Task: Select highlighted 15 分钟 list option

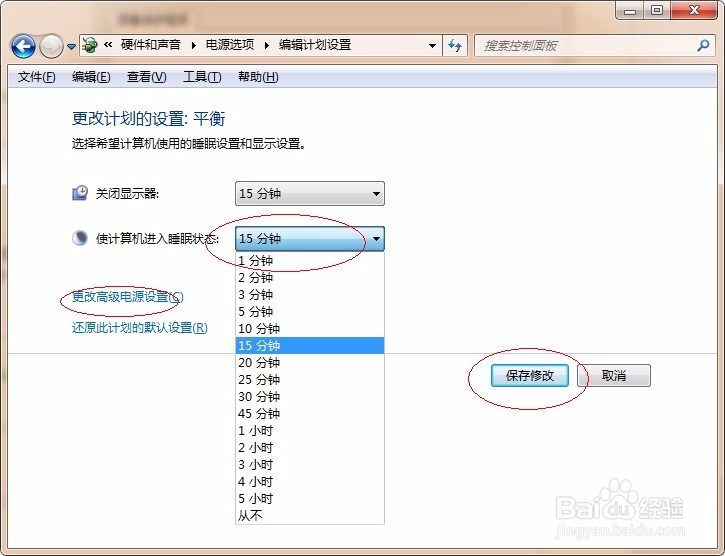Action: [x=310, y=346]
